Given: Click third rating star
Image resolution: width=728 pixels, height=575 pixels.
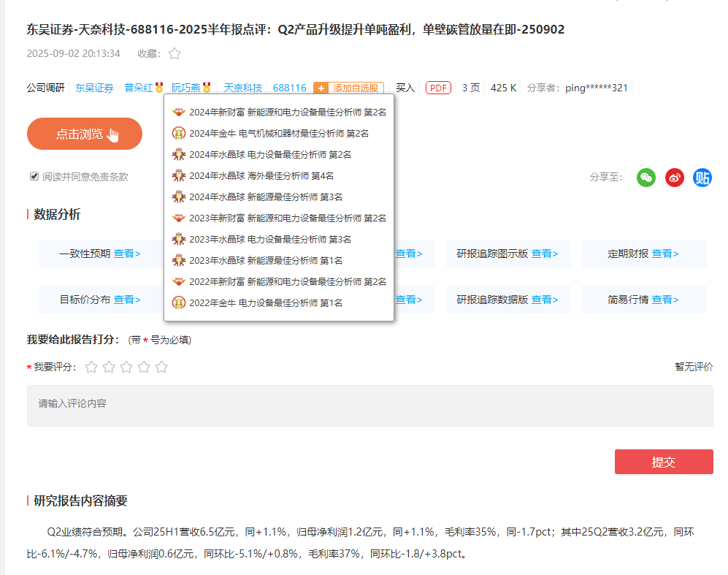Looking at the screenshot, I should pos(126,367).
